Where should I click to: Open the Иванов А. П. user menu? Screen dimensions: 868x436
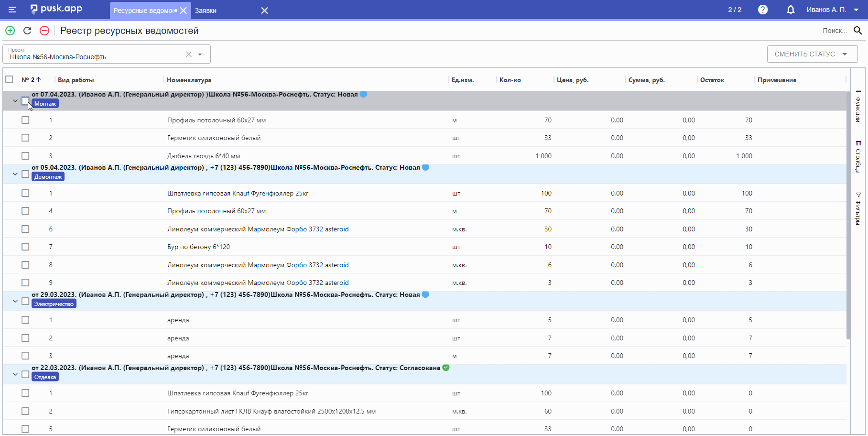tap(833, 10)
